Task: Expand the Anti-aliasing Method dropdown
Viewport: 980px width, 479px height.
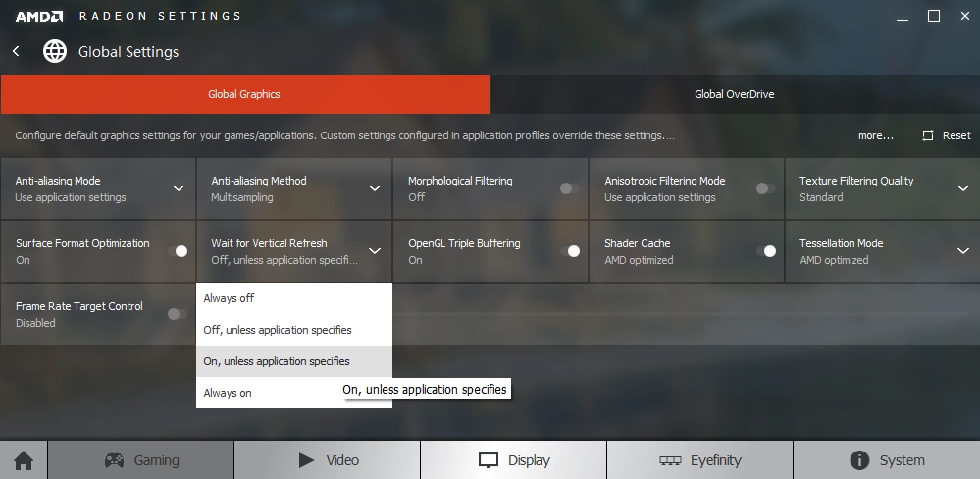Action: click(375, 188)
